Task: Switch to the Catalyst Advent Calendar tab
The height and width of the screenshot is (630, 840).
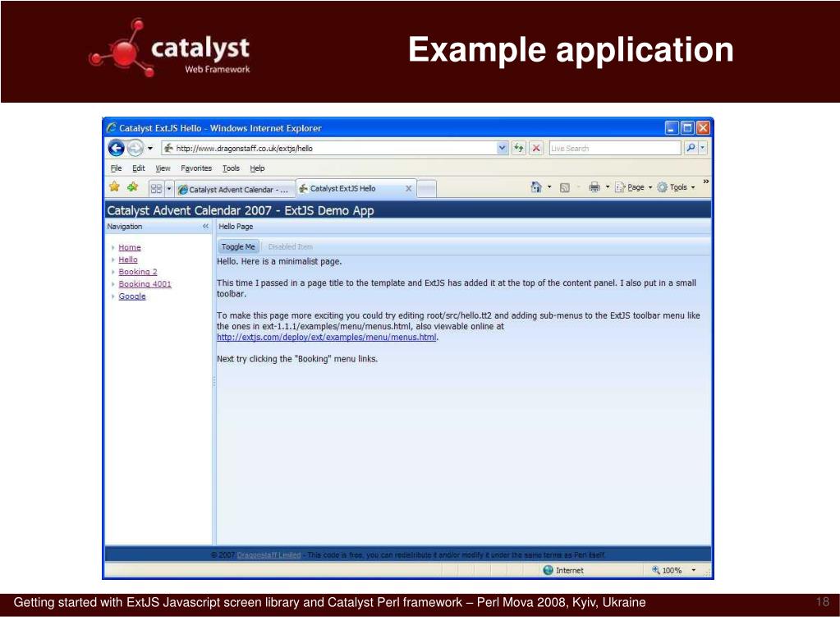Action: pos(235,187)
